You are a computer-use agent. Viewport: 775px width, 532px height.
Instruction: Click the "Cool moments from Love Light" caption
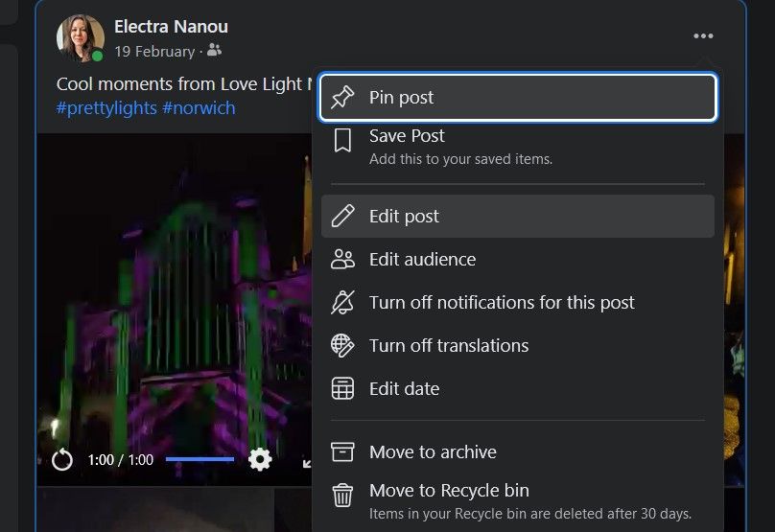[x=183, y=84]
